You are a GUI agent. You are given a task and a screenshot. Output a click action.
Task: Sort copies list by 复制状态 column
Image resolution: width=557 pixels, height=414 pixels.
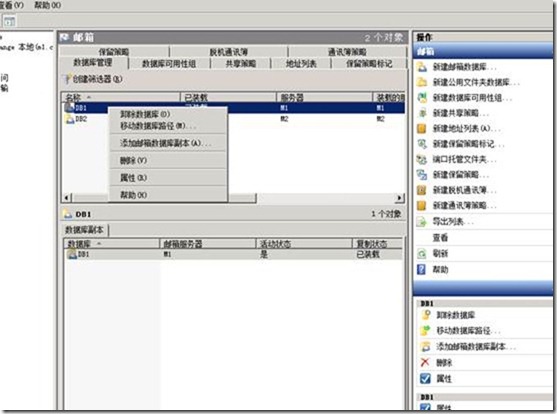pos(378,244)
